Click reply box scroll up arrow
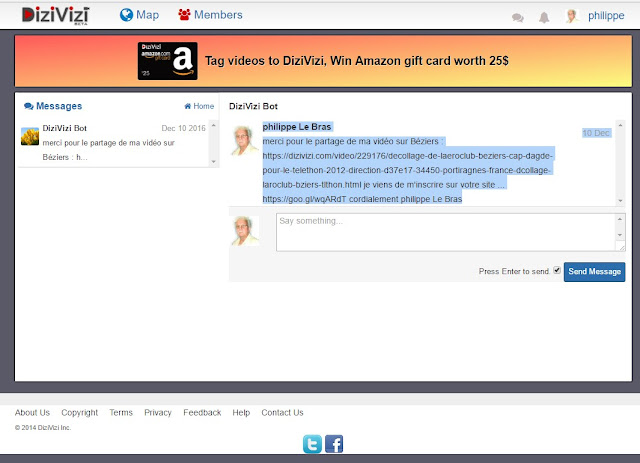 (x=620, y=220)
